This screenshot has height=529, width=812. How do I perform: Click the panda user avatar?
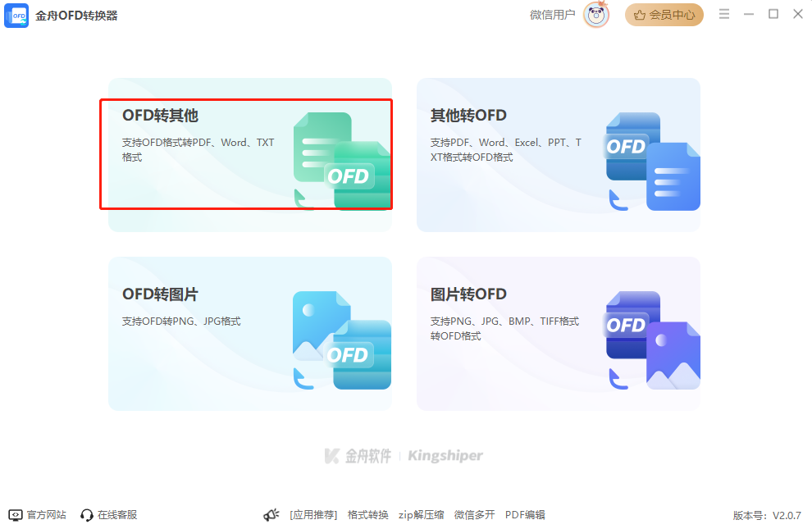tap(596, 15)
